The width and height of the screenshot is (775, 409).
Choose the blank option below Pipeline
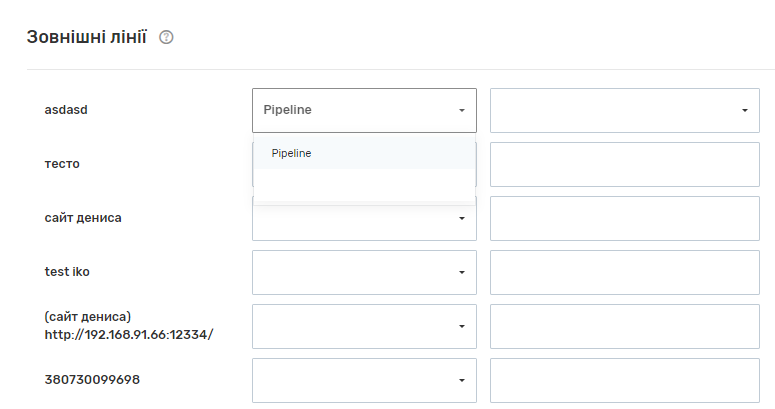click(x=364, y=185)
